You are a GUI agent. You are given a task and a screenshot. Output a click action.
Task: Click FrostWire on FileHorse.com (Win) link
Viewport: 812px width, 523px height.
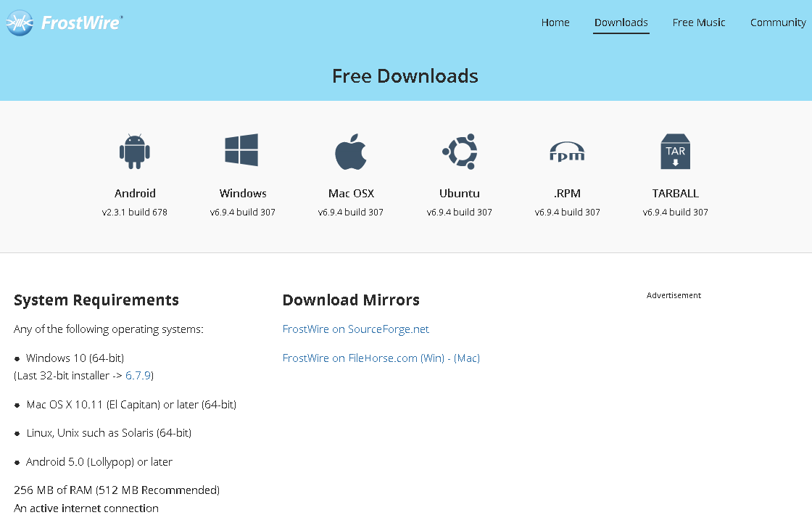pos(360,358)
